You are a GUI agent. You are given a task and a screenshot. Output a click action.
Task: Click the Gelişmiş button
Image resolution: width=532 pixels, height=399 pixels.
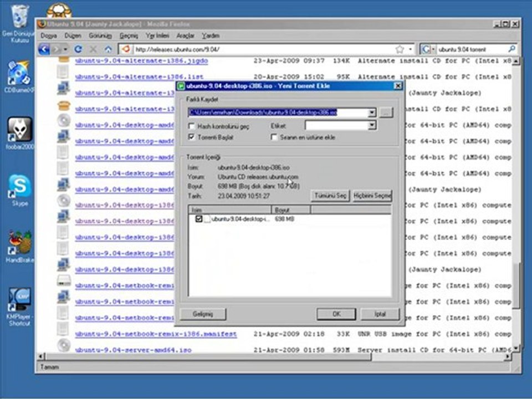click(x=203, y=314)
